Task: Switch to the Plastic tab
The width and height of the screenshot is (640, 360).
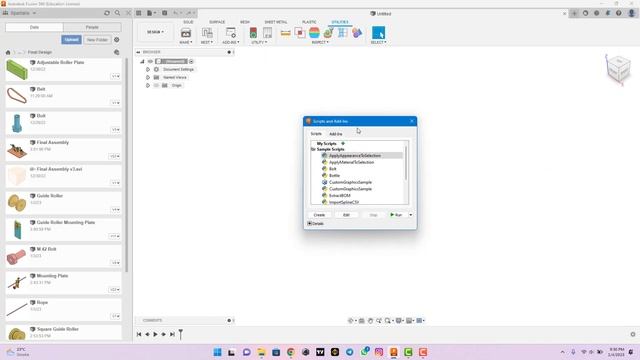Action: coord(309,22)
